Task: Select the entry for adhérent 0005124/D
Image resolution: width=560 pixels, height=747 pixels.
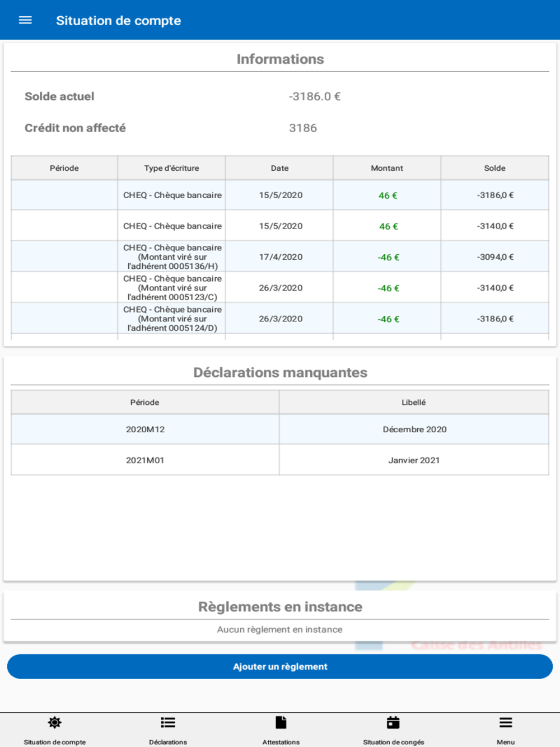Action: pos(280,319)
